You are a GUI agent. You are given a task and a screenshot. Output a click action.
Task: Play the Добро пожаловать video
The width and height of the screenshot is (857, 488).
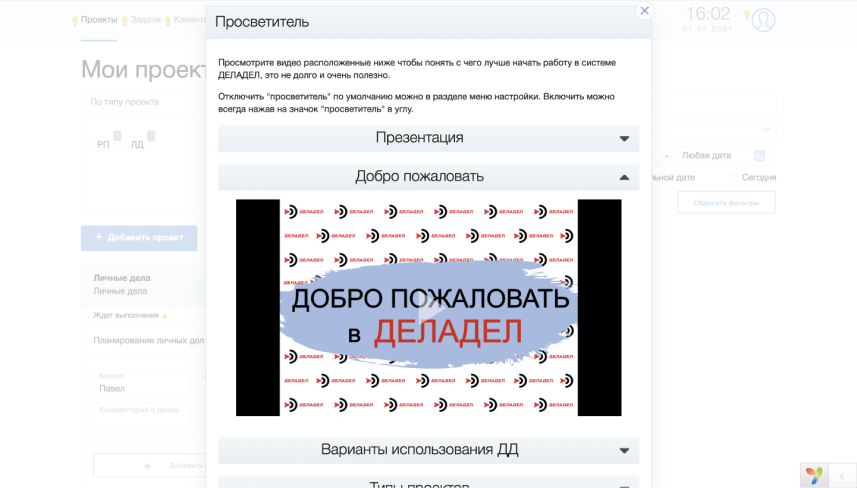click(430, 310)
